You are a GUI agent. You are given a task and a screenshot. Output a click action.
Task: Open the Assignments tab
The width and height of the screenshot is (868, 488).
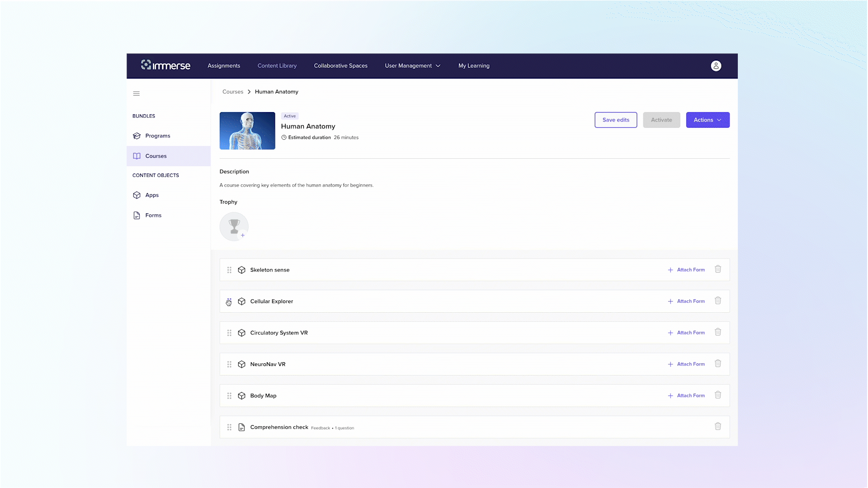coord(224,66)
